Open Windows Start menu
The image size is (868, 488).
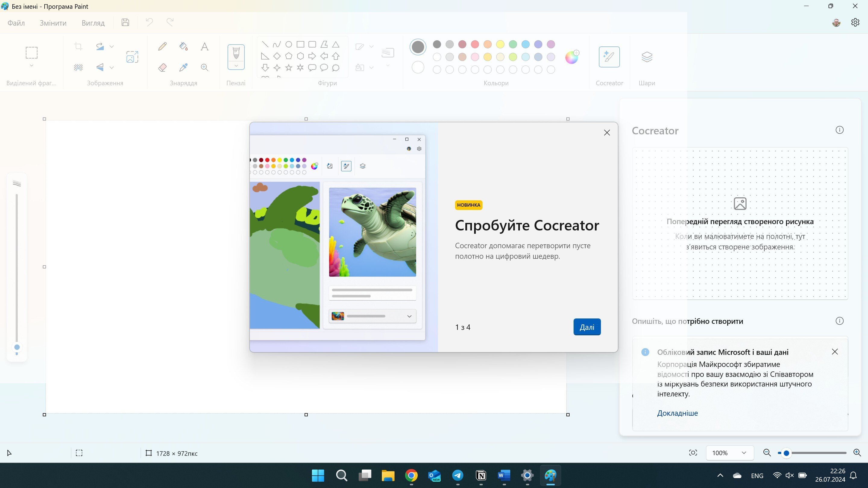(318, 476)
